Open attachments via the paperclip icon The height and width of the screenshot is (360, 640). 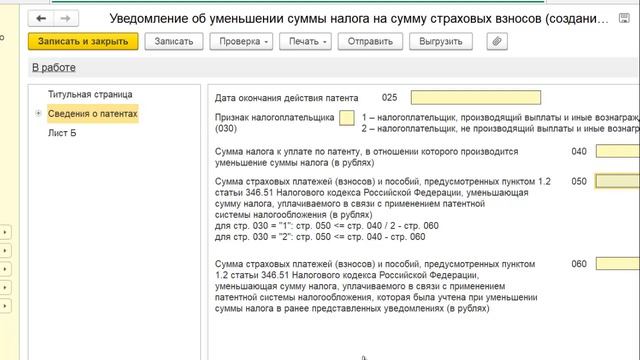click(497, 41)
